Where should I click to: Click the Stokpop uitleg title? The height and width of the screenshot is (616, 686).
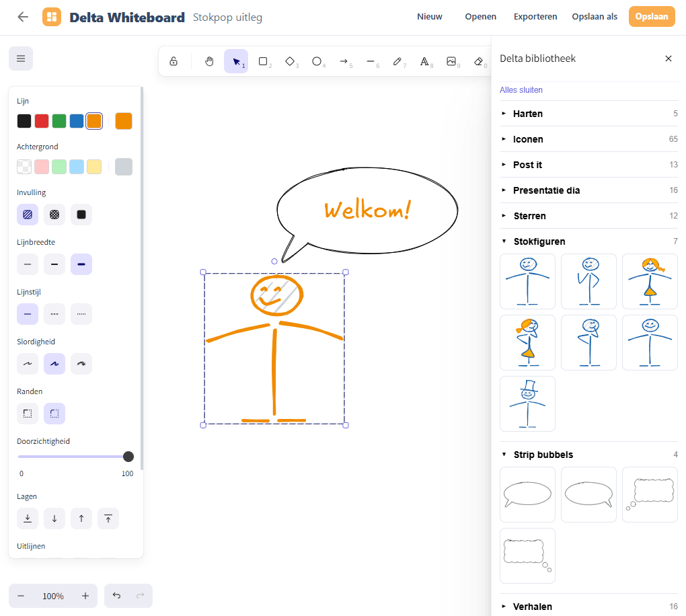(x=227, y=17)
